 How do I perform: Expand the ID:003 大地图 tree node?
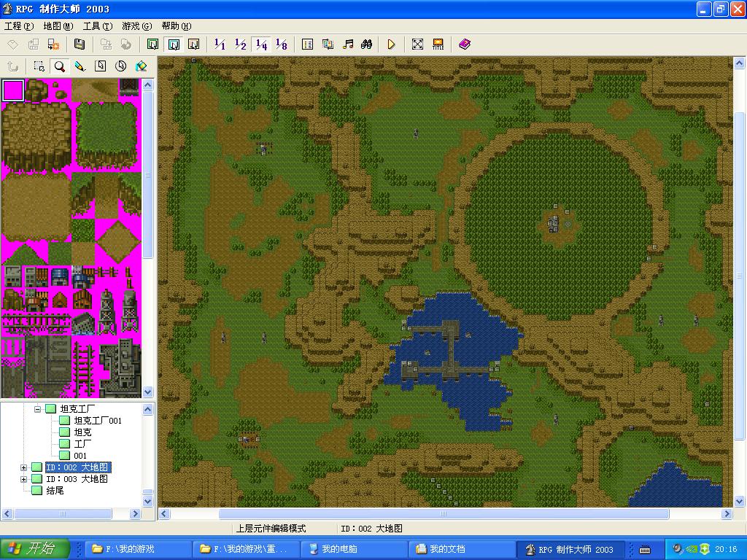click(23, 479)
